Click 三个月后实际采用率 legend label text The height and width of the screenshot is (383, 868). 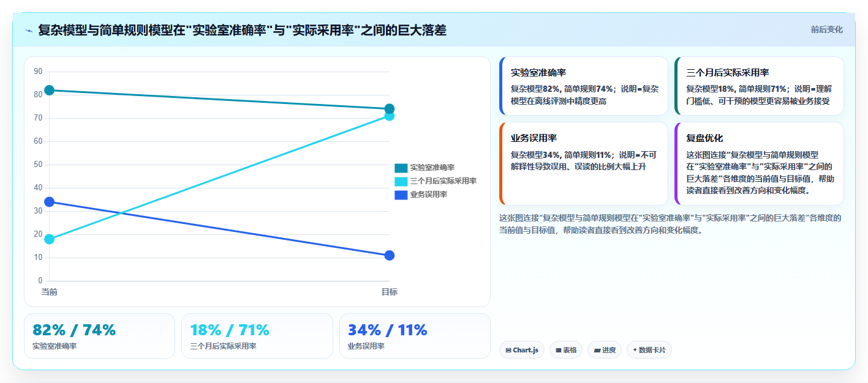coord(443,181)
